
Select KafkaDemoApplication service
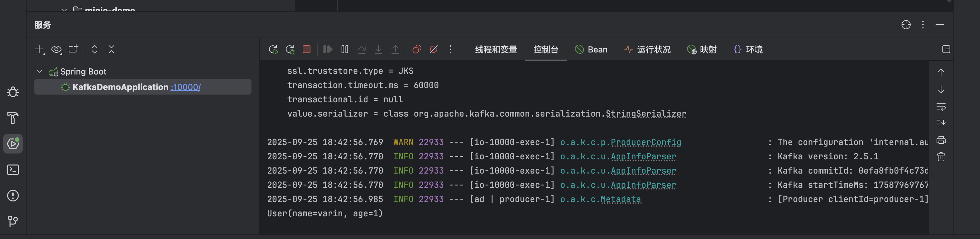pyautogui.click(x=143, y=87)
